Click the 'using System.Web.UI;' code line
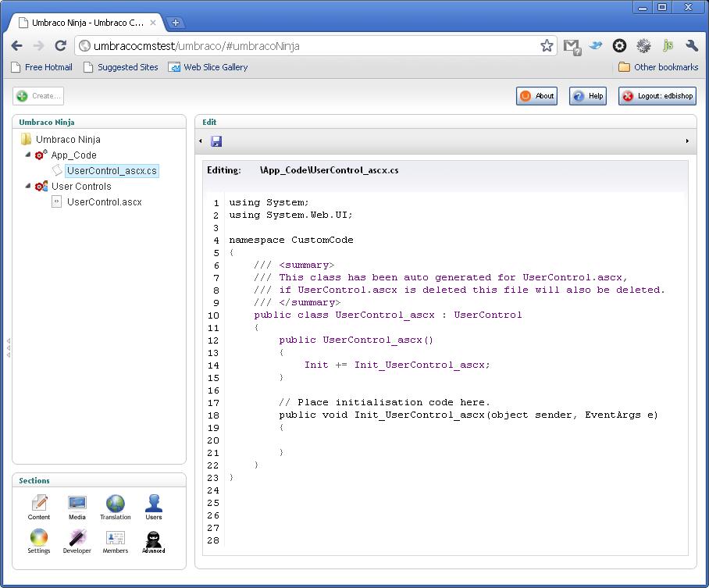 (290, 215)
